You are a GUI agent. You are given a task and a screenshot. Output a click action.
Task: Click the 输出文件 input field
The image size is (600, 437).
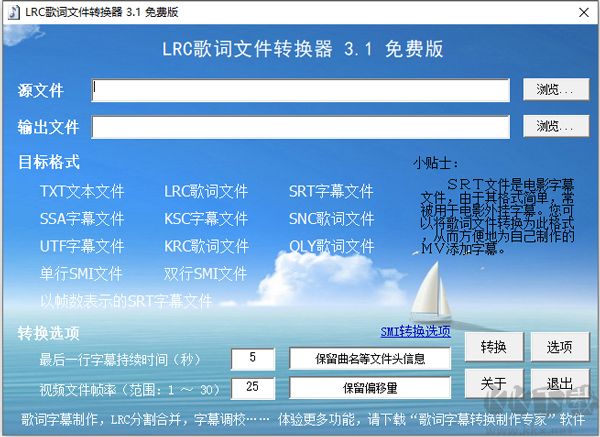(300, 127)
